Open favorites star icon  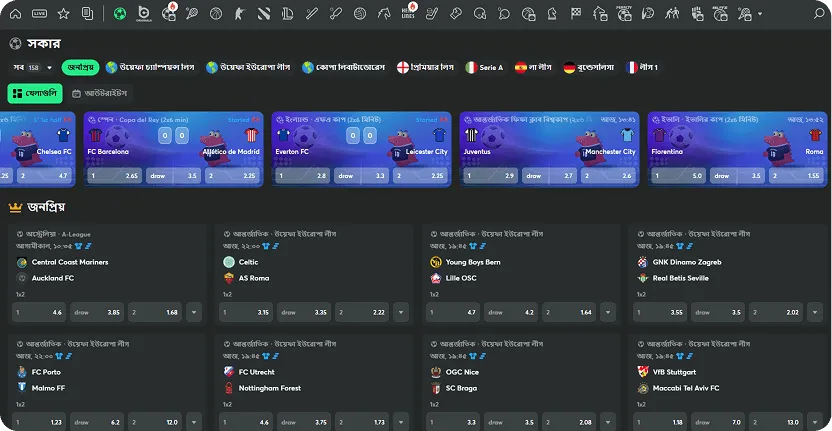(63, 14)
